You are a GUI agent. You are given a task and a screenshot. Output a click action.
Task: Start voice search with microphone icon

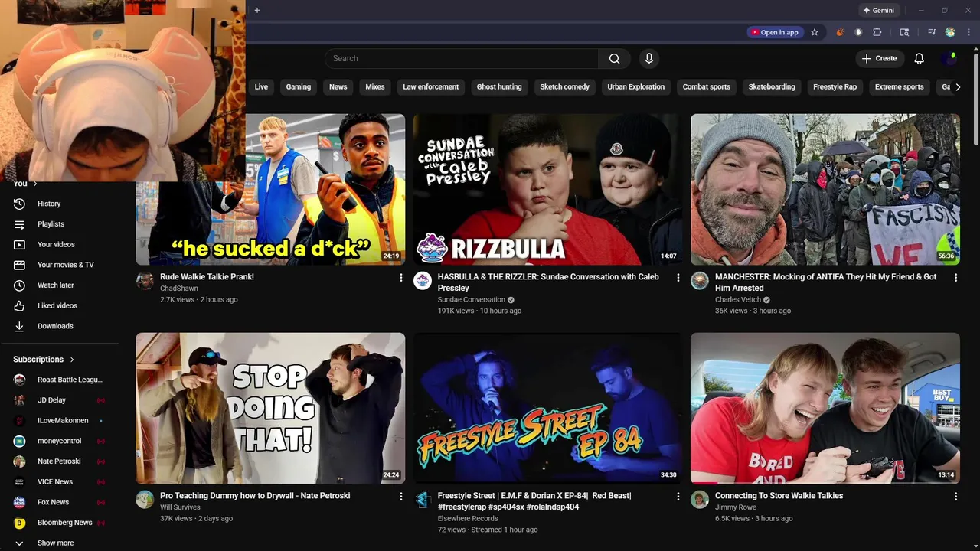(x=649, y=59)
